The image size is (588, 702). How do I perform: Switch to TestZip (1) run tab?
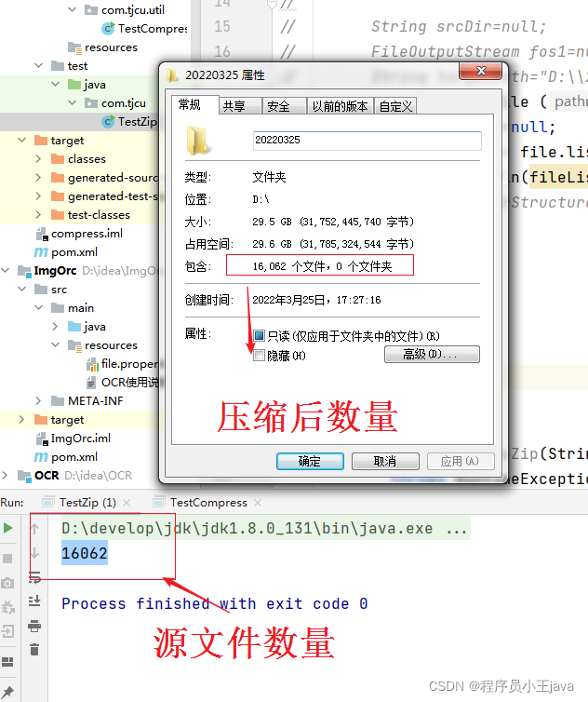pyautogui.click(x=87, y=503)
